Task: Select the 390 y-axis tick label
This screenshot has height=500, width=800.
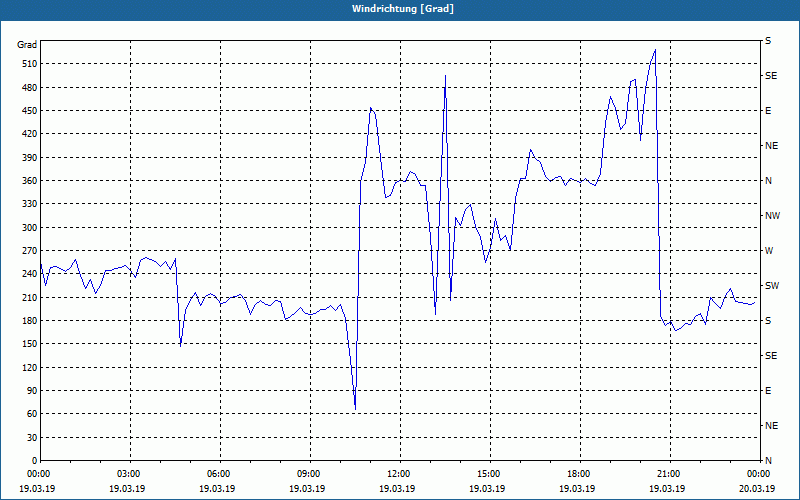Action: pyautogui.click(x=30, y=157)
